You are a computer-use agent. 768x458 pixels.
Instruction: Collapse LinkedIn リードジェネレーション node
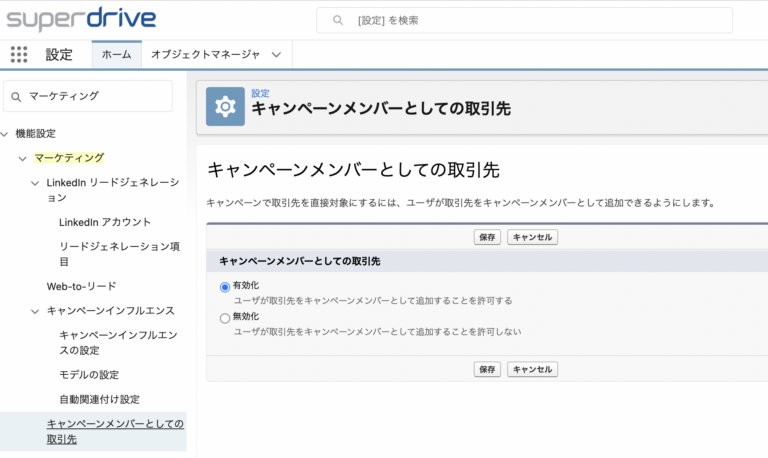click(35, 183)
